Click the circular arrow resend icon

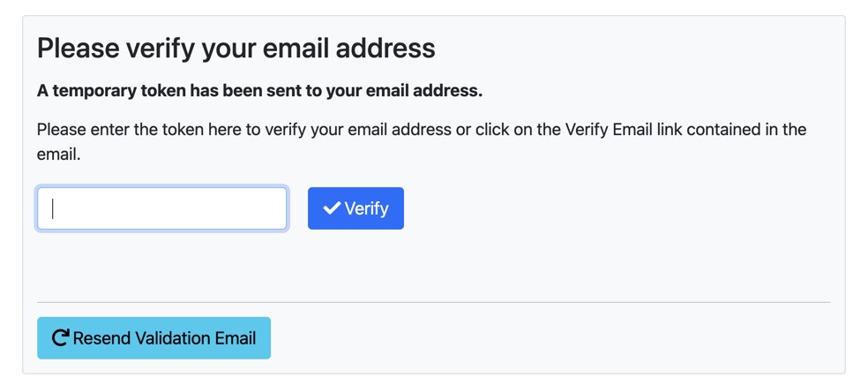[60, 338]
